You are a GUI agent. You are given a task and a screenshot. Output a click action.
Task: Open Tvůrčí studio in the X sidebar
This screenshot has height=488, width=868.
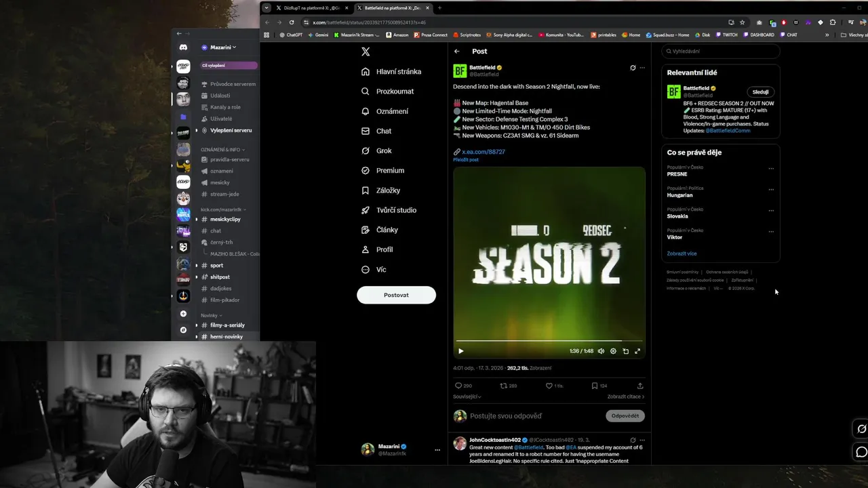point(389,210)
